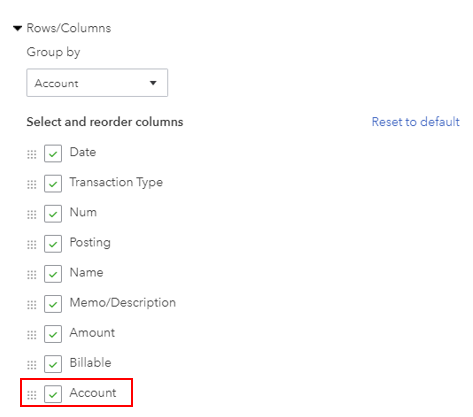
Task: Click the drag handle beside Num
Action: (x=32, y=214)
